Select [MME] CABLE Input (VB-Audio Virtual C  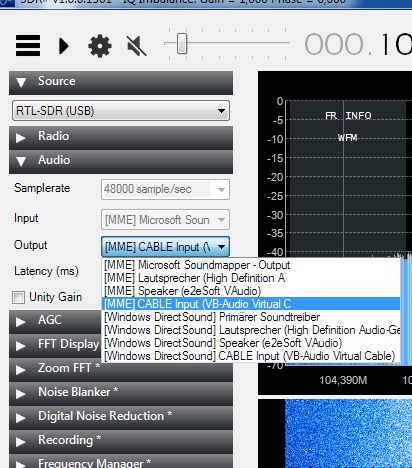(x=251, y=304)
